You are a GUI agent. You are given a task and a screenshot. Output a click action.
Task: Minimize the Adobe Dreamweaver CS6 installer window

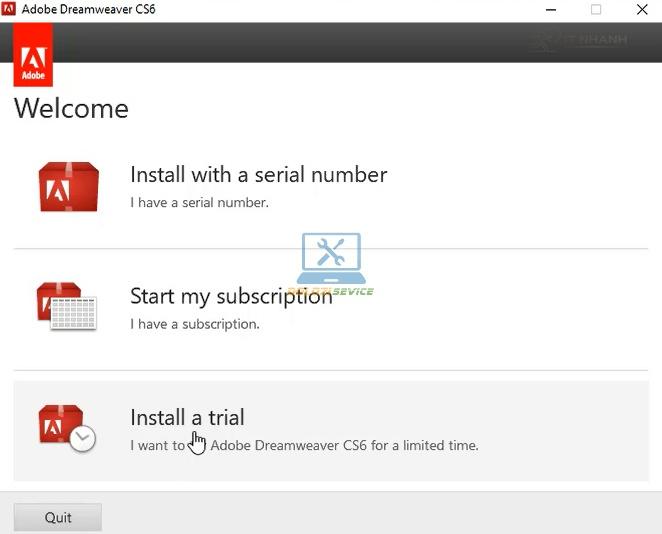click(550, 10)
